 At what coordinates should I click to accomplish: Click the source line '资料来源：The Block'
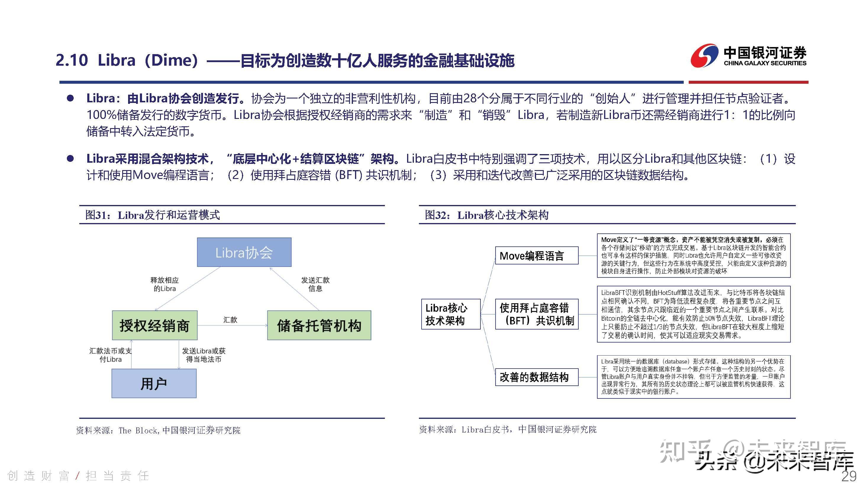point(158,430)
